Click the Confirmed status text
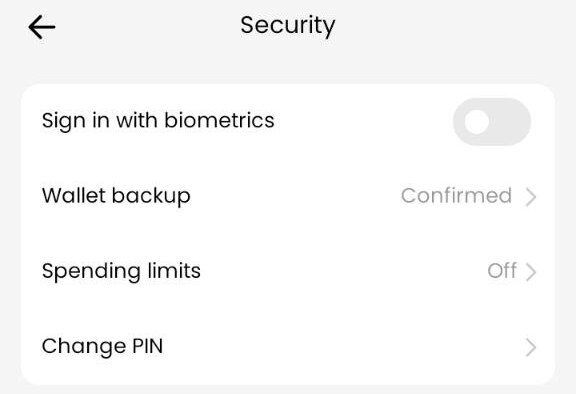Image resolution: width=576 pixels, height=394 pixels. coord(456,196)
